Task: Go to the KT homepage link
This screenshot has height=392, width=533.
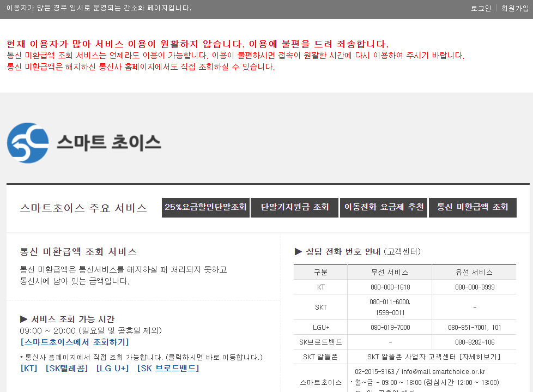Action: [x=29, y=368]
